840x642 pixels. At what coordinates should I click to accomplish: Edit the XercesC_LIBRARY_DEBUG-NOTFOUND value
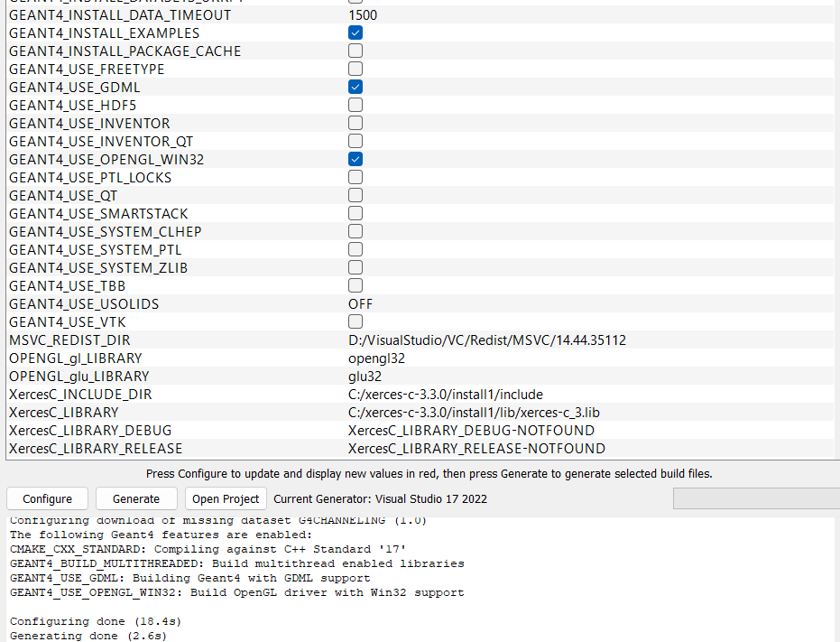click(x=471, y=431)
